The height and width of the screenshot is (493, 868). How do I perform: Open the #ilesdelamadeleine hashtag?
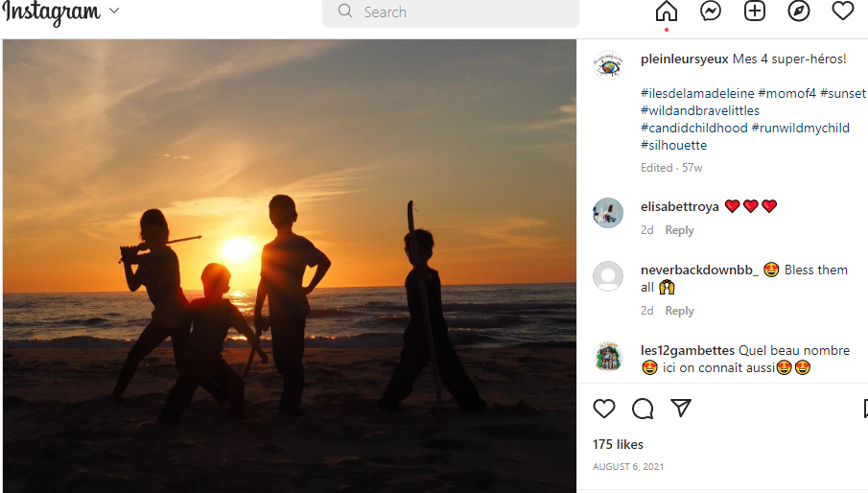click(x=697, y=93)
